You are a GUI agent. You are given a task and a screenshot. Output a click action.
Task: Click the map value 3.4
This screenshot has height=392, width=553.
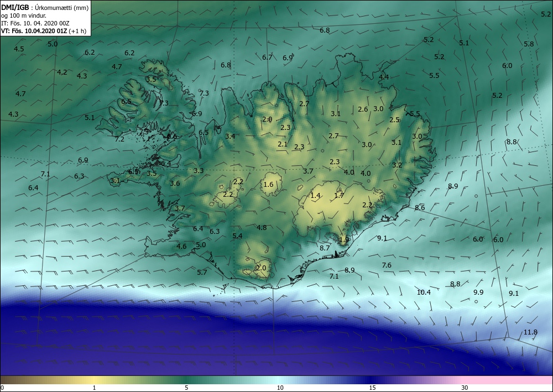pos(230,137)
